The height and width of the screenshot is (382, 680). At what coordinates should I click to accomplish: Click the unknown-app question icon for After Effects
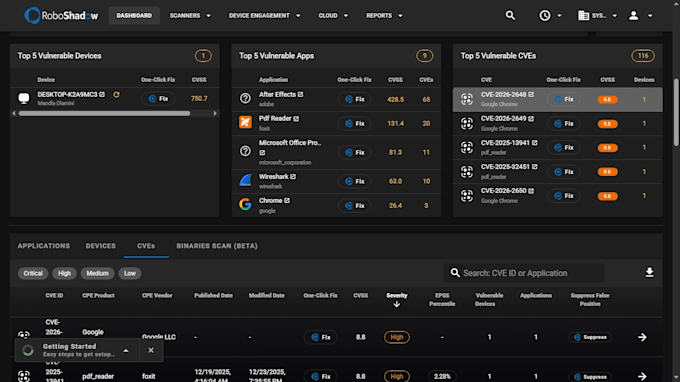[x=245, y=98]
